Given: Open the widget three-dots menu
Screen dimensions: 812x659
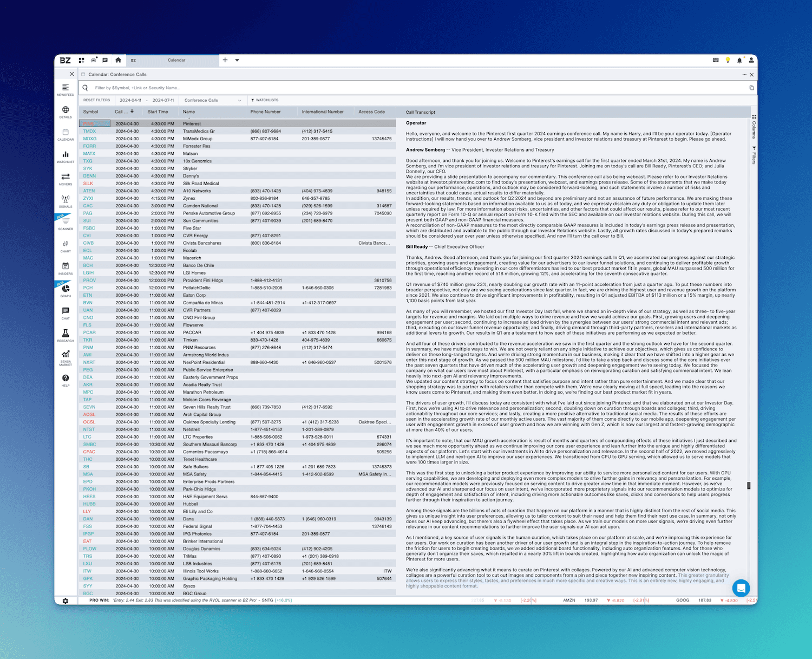Looking at the screenshot, I should [744, 75].
